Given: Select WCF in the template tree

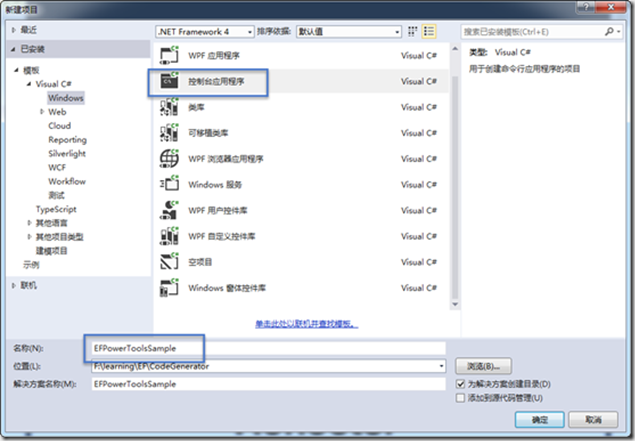Looking at the screenshot, I should (57, 168).
